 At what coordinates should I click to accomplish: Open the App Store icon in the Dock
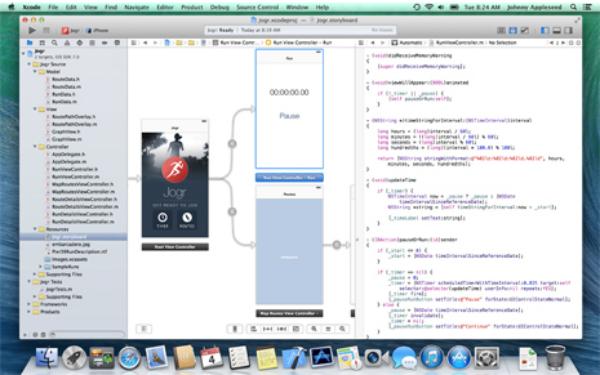pos(459,358)
